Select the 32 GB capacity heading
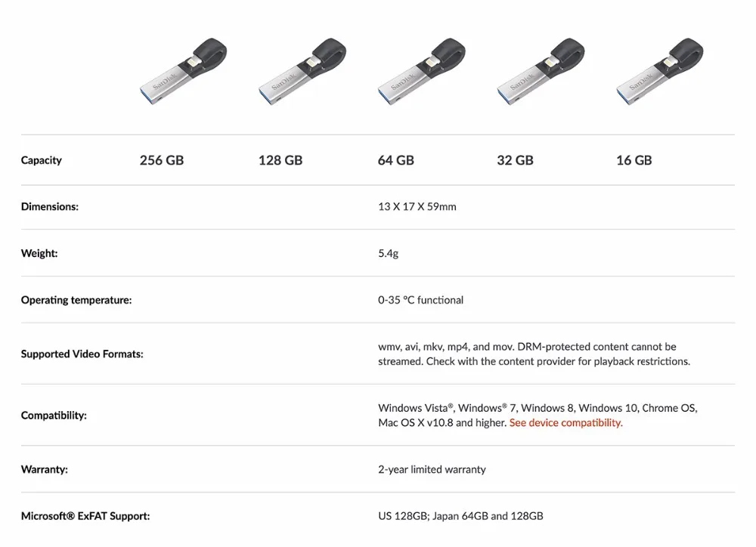This screenshot has height=547, width=756. [x=515, y=160]
